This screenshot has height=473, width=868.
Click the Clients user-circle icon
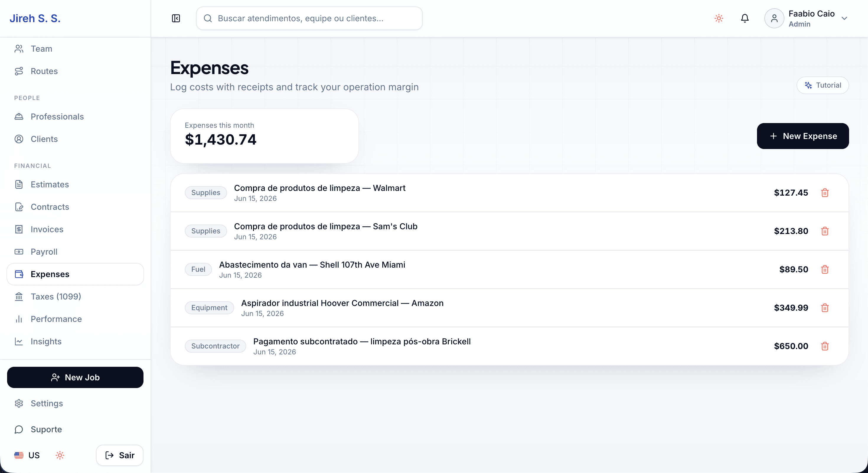click(x=19, y=139)
